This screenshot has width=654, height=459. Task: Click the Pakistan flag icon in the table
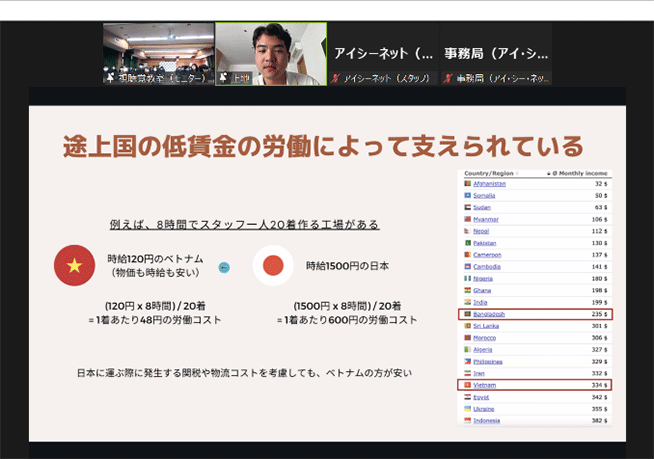pos(468,243)
